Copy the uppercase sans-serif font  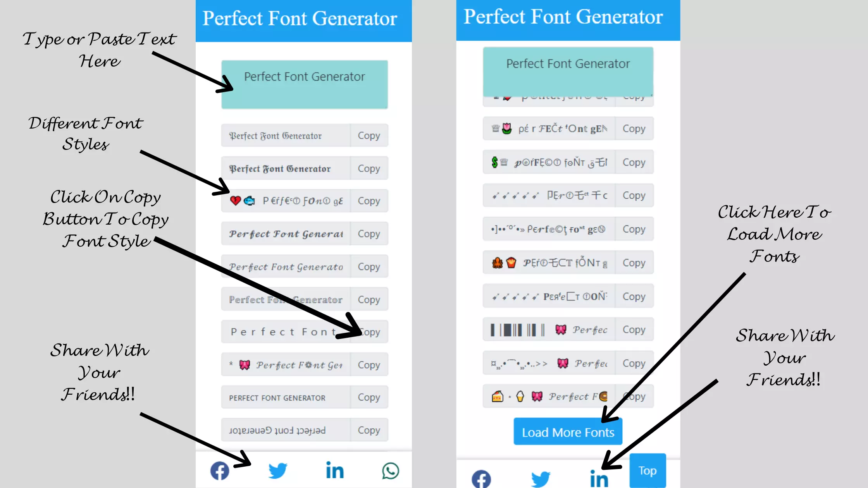tap(369, 397)
